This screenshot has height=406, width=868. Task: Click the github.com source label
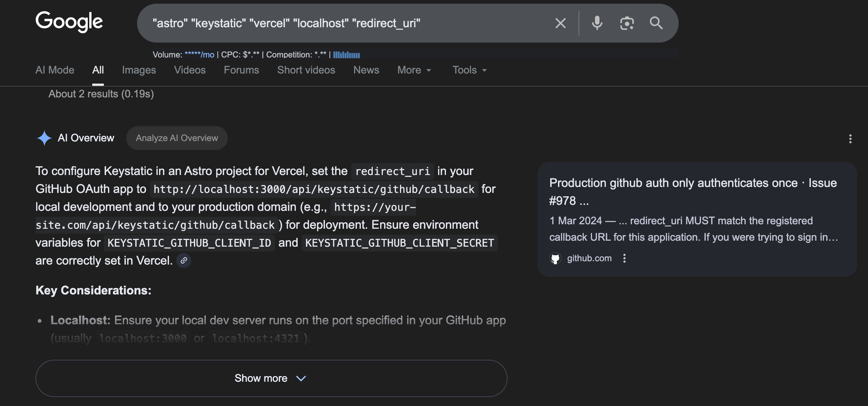589,258
